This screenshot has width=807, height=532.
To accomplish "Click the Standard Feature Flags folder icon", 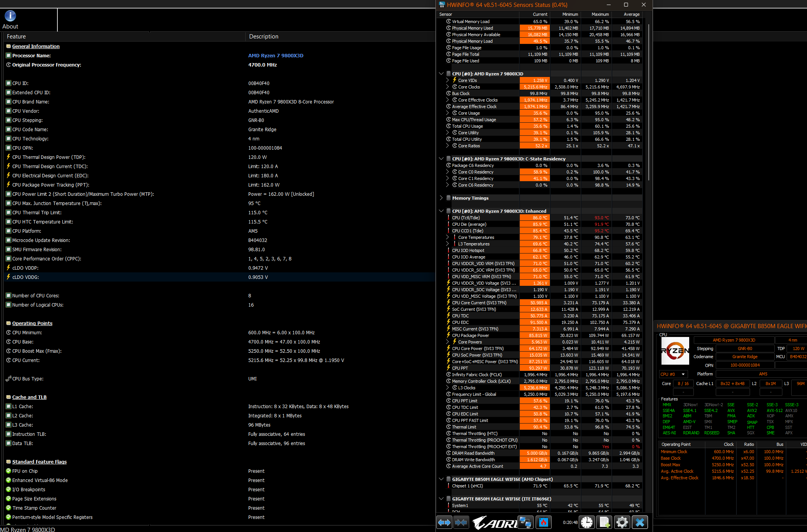I will pos(8,462).
